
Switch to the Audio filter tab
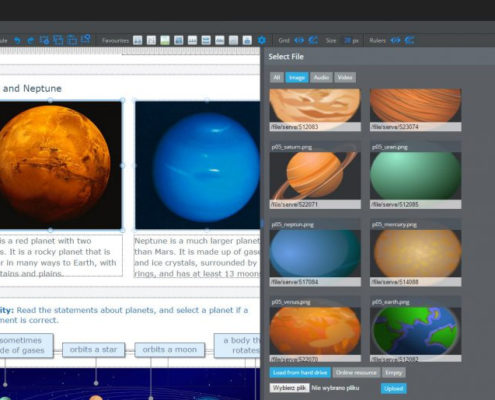pyautogui.click(x=321, y=78)
